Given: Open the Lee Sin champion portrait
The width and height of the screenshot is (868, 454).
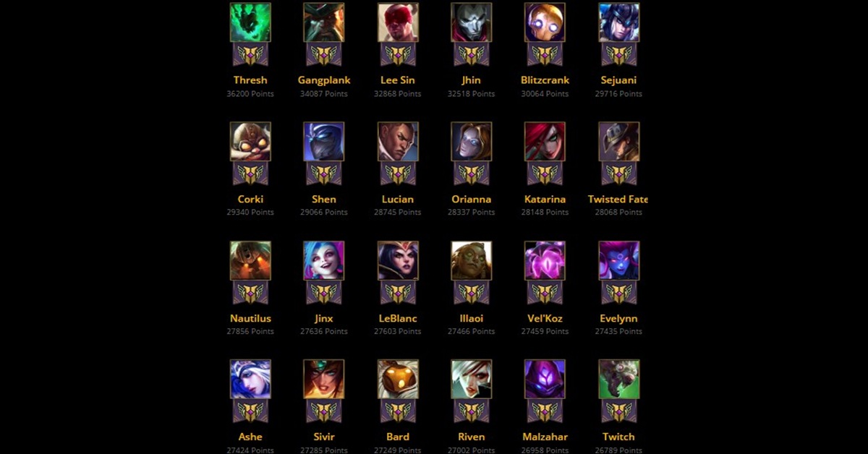Looking at the screenshot, I should [x=398, y=22].
